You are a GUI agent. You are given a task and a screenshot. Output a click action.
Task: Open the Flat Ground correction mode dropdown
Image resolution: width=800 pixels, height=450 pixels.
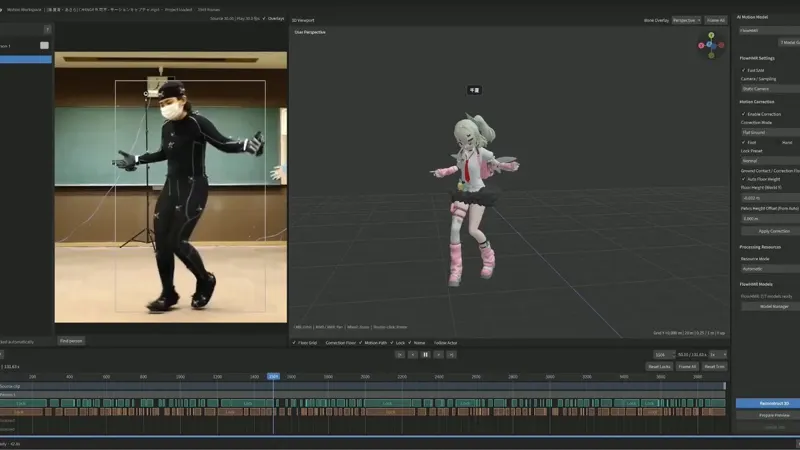(770, 133)
